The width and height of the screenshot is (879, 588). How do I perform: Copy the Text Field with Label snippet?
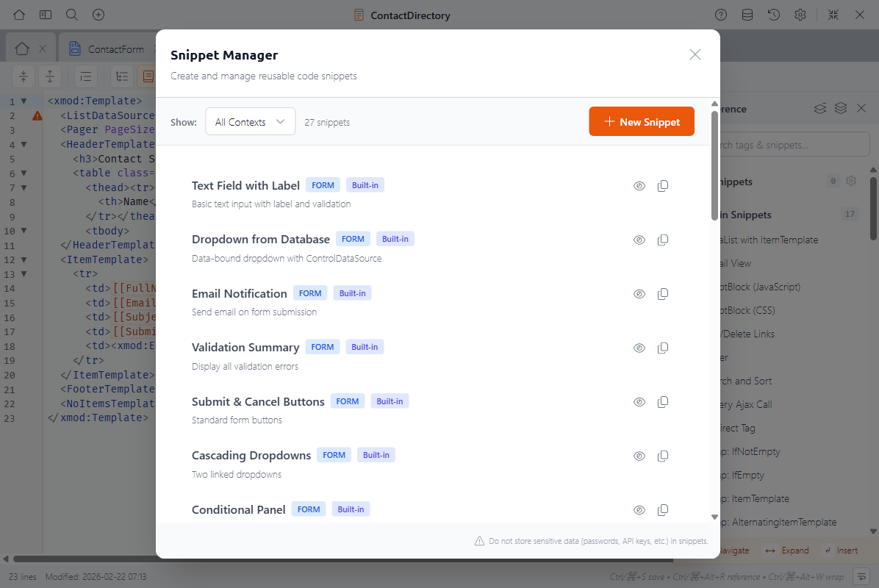point(663,186)
